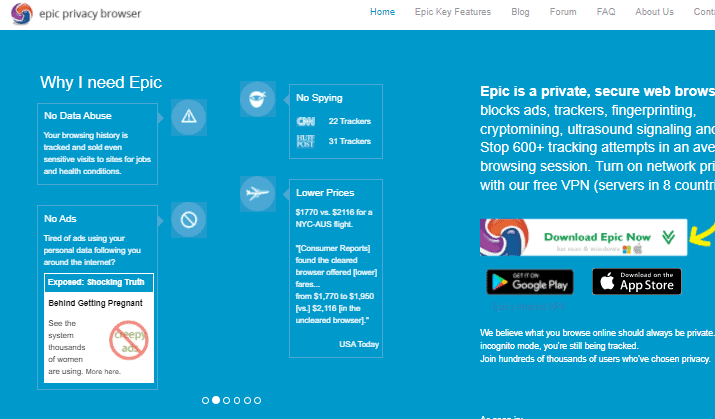The height and width of the screenshot is (419, 715).
Task: Click the prohibition sign No Ads icon
Action: (189, 220)
